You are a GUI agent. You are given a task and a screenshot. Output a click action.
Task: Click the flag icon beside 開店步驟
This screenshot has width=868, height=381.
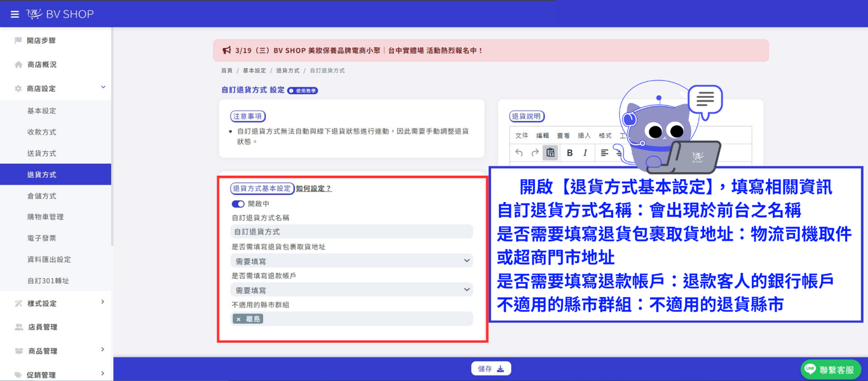click(x=18, y=41)
